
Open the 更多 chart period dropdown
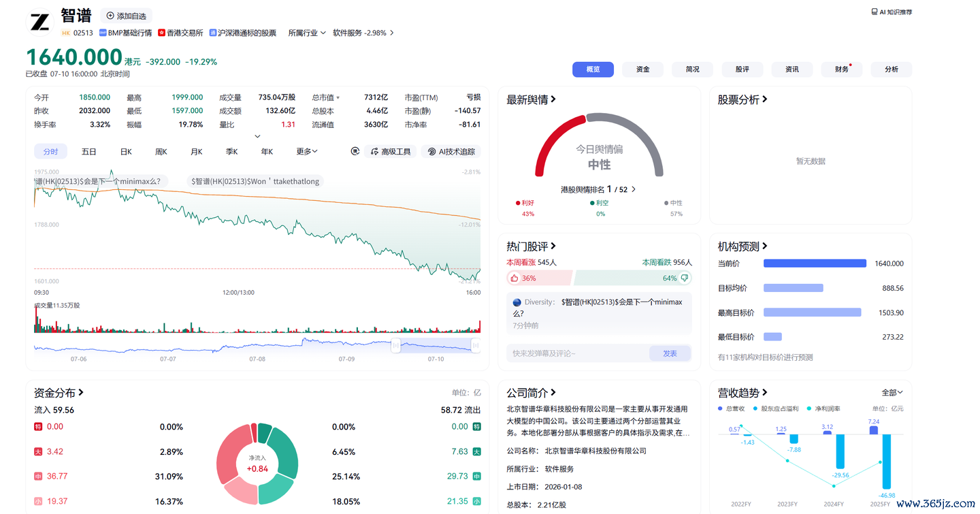pos(307,151)
